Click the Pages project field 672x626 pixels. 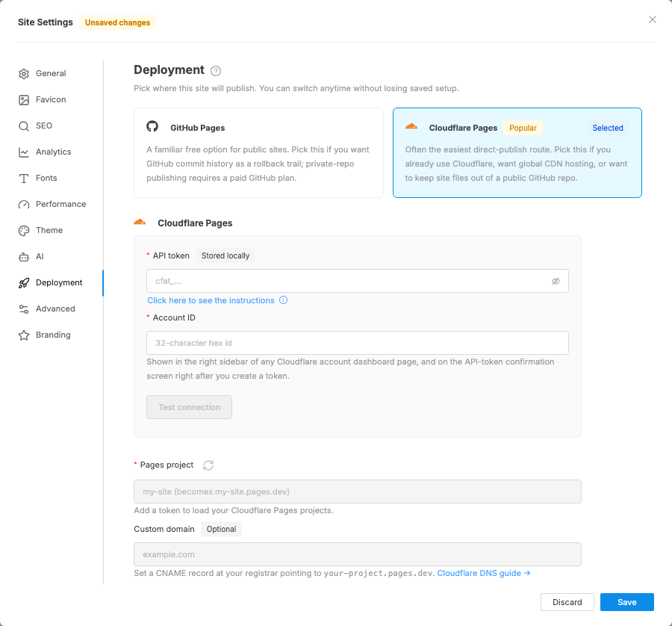pyautogui.click(x=358, y=492)
